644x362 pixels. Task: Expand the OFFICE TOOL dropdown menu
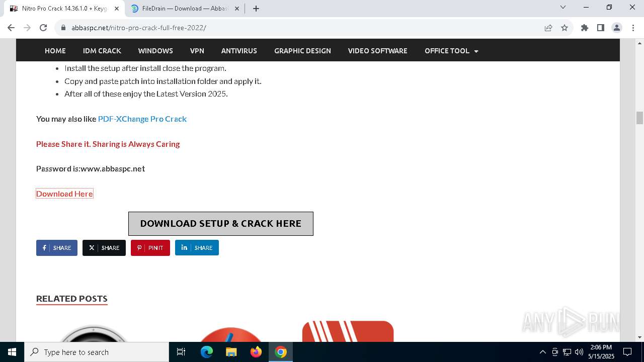pyautogui.click(x=451, y=51)
